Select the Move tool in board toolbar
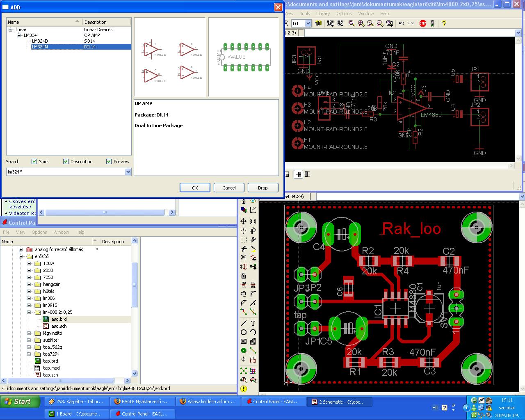The height and width of the screenshot is (420, 525). pyautogui.click(x=244, y=221)
